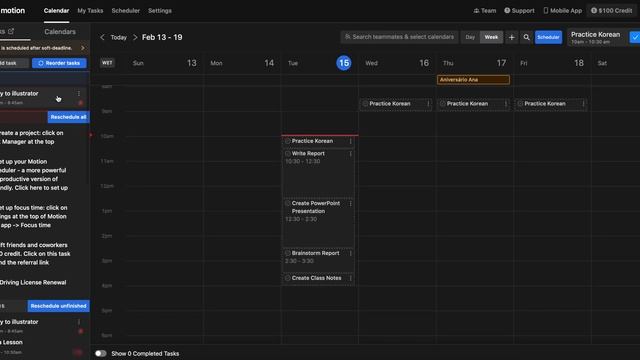Open options menu for Brainstorm Report
The width and height of the screenshot is (640, 360).
pos(350,253)
